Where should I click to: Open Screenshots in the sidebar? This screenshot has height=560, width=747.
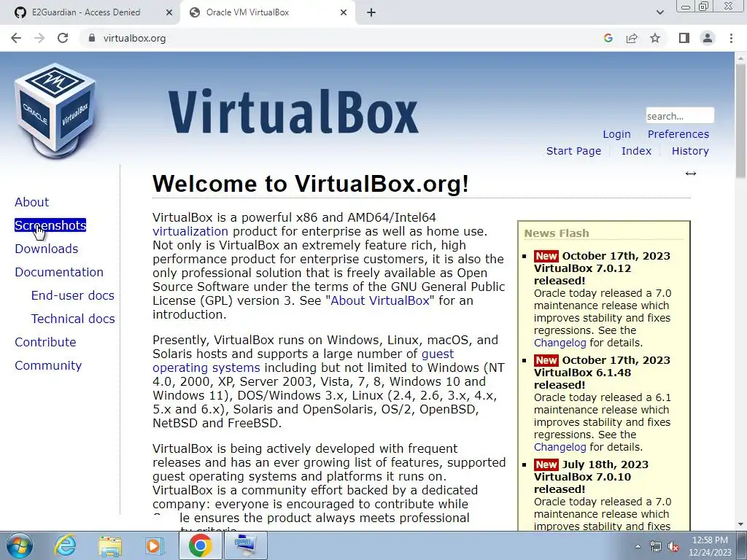[50, 225]
